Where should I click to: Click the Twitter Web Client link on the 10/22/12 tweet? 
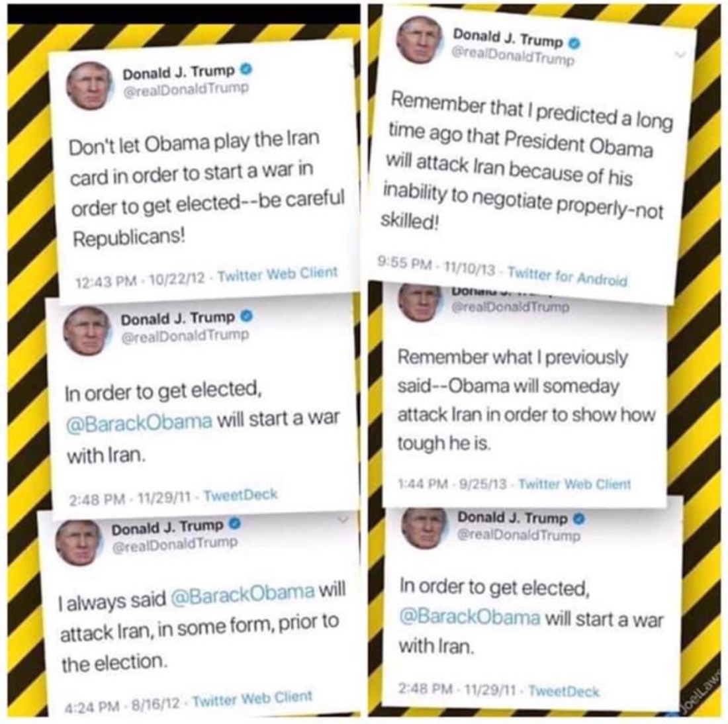(277, 274)
